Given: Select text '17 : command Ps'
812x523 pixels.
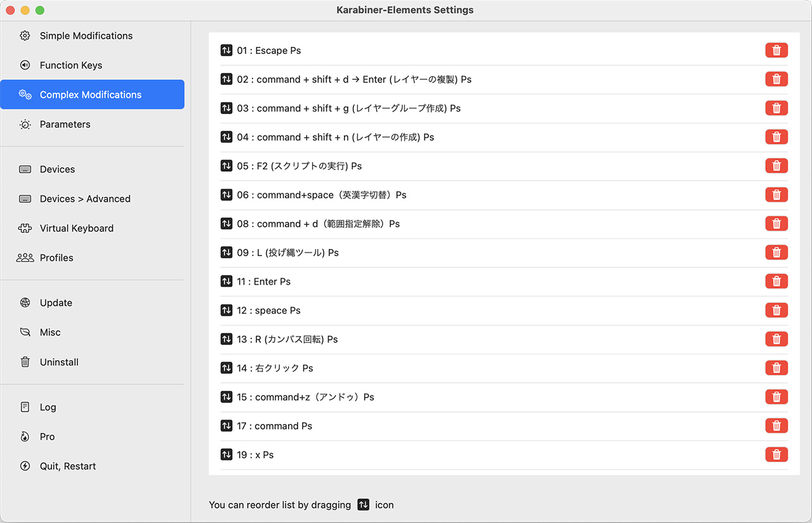Looking at the screenshot, I should (275, 426).
